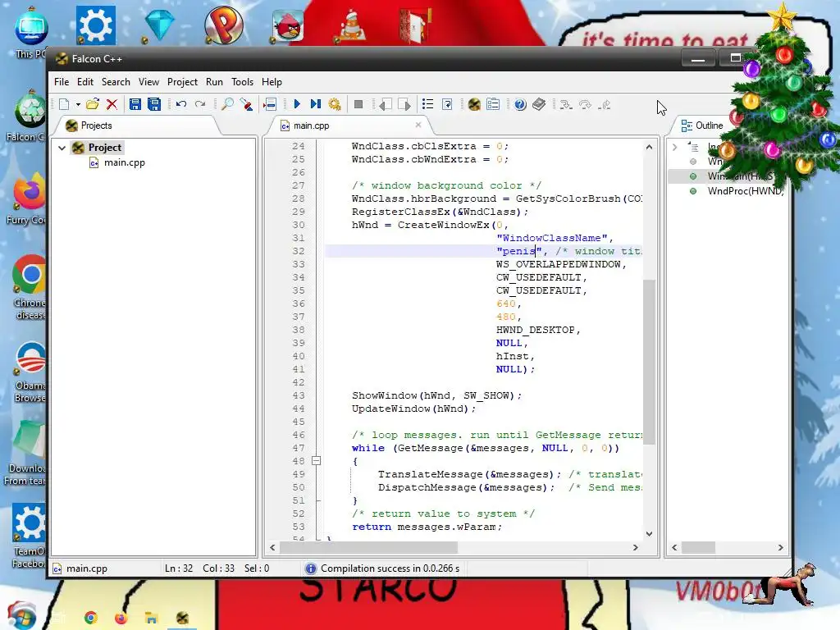Click the editor vertical scrollbar thumb
Viewport: 840px width, 630px height.
click(650, 362)
